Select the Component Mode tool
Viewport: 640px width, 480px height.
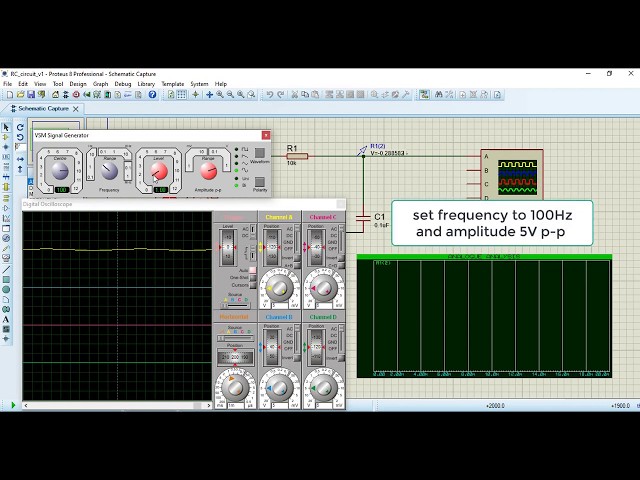tap(6, 138)
